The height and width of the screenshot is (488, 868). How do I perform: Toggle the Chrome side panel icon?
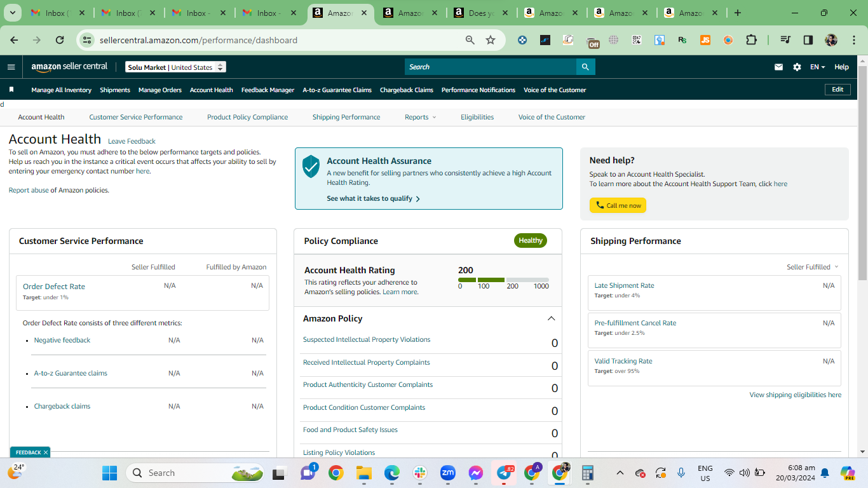808,40
